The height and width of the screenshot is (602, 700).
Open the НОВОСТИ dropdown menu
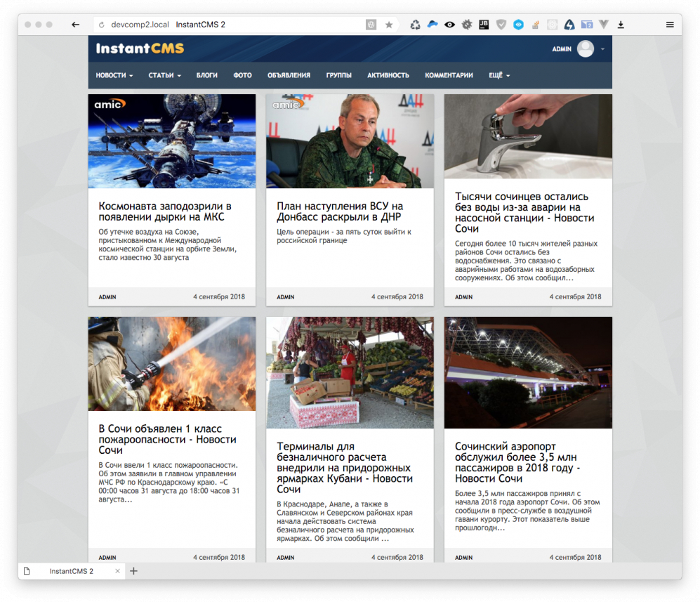[114, 75]
